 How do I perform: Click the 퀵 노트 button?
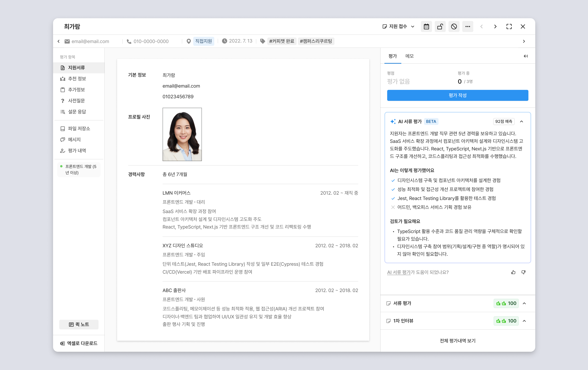click(x=79, y=324)
